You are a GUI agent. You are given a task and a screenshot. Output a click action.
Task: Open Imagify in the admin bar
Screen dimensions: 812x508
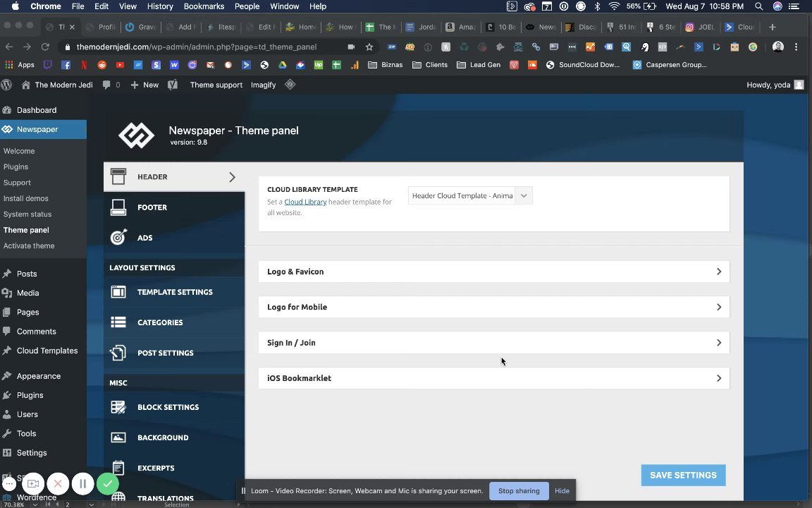tap(263, 85)
